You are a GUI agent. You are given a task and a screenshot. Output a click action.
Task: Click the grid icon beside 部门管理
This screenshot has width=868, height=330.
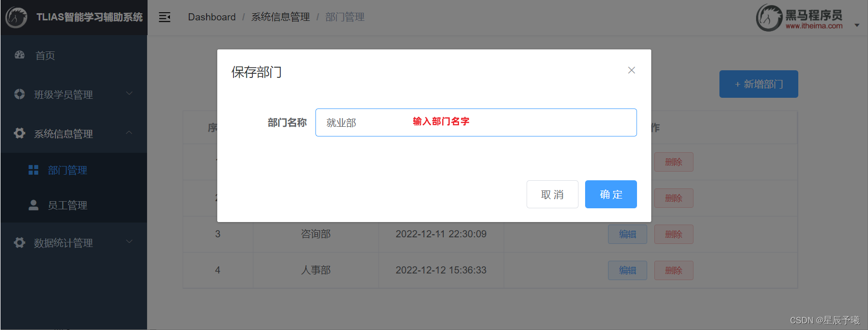click(x=34, y=170)
